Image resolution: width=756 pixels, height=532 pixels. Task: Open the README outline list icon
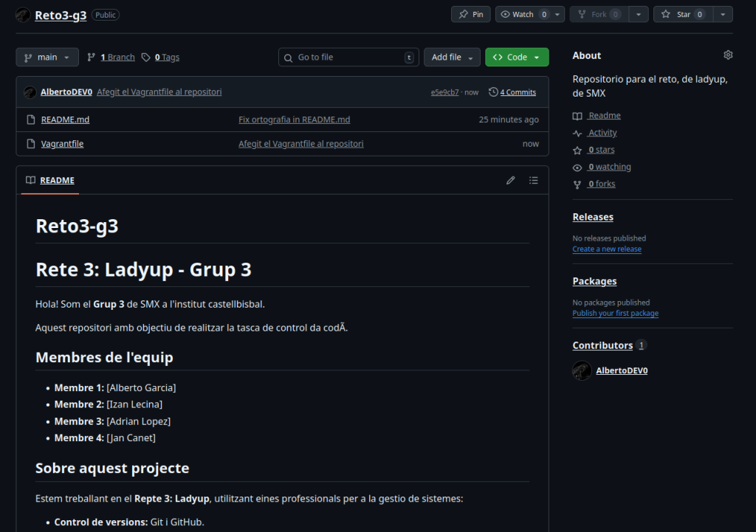tap(534, 180)
